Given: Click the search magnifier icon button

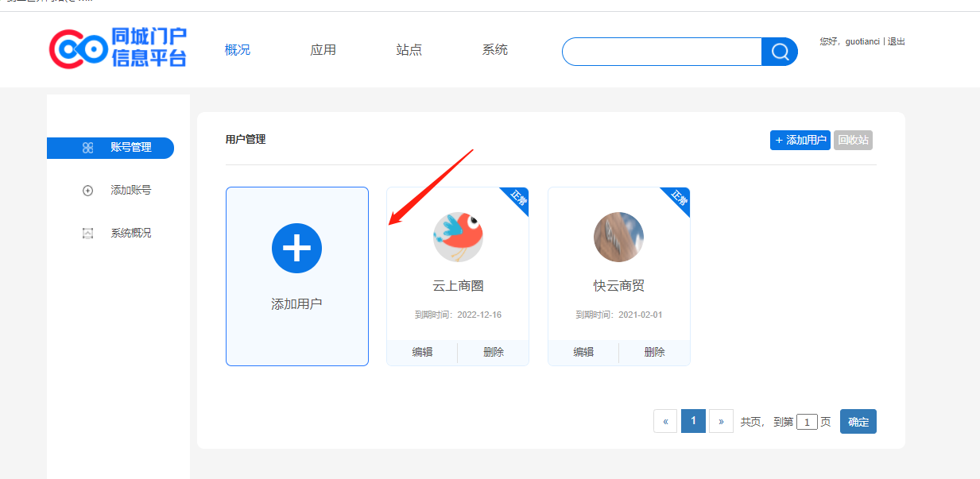Looking at the screenshot, I should [780, 52].
